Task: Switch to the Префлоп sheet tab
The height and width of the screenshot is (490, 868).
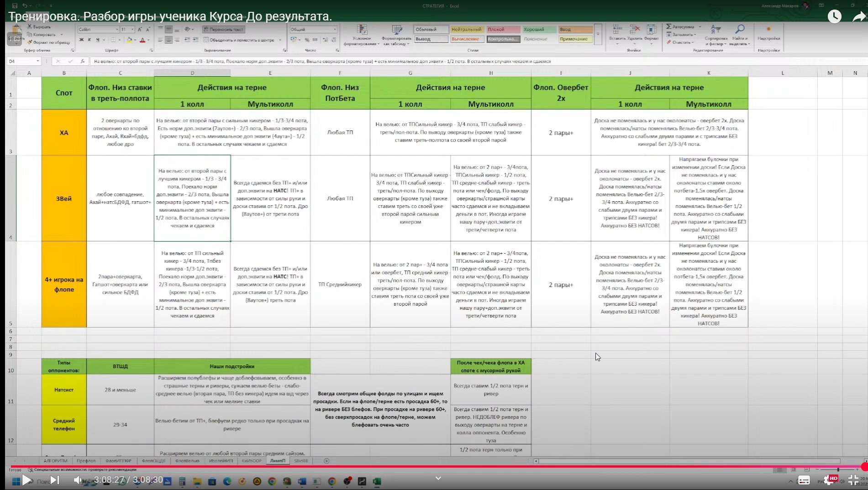Action: [x=86, y=461]
